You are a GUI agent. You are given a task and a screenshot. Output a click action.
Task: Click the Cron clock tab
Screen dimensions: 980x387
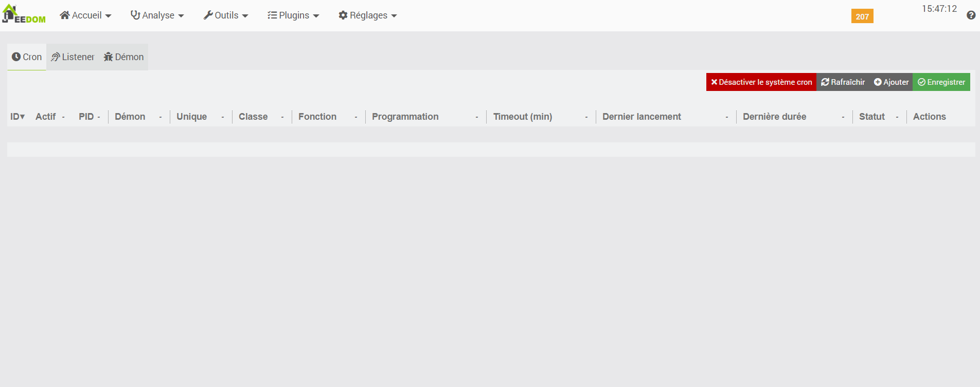pos(27,57)
